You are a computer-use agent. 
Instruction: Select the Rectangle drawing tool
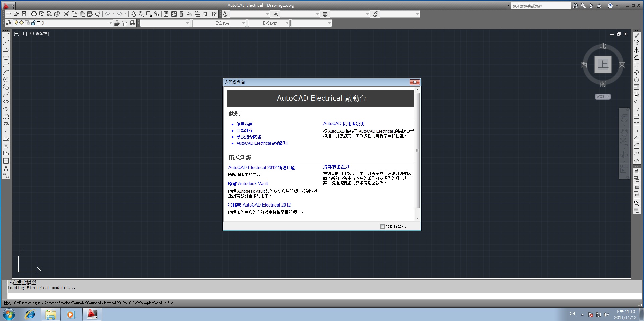(x=6, y=65)
